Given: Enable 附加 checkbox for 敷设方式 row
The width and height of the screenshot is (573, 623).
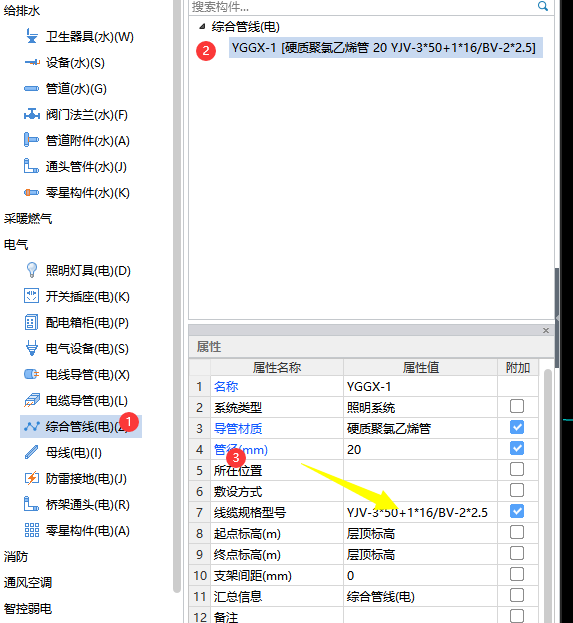Looking at the screenshot, I should point(517,491).
